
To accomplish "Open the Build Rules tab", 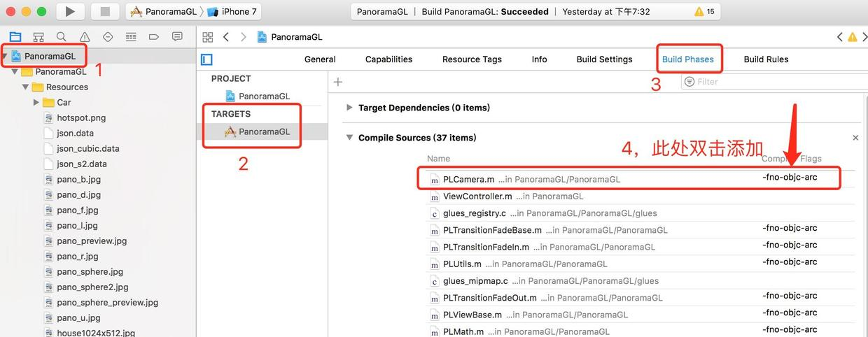I will click(766, 59).
